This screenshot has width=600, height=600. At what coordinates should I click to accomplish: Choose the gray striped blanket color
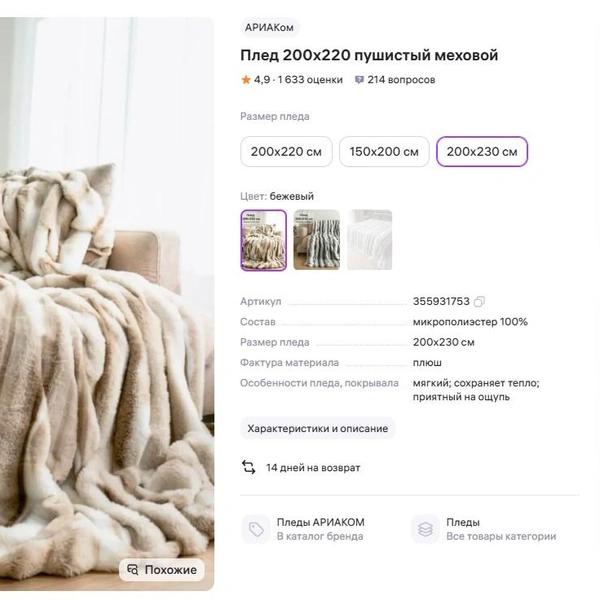tap(317, 240)
